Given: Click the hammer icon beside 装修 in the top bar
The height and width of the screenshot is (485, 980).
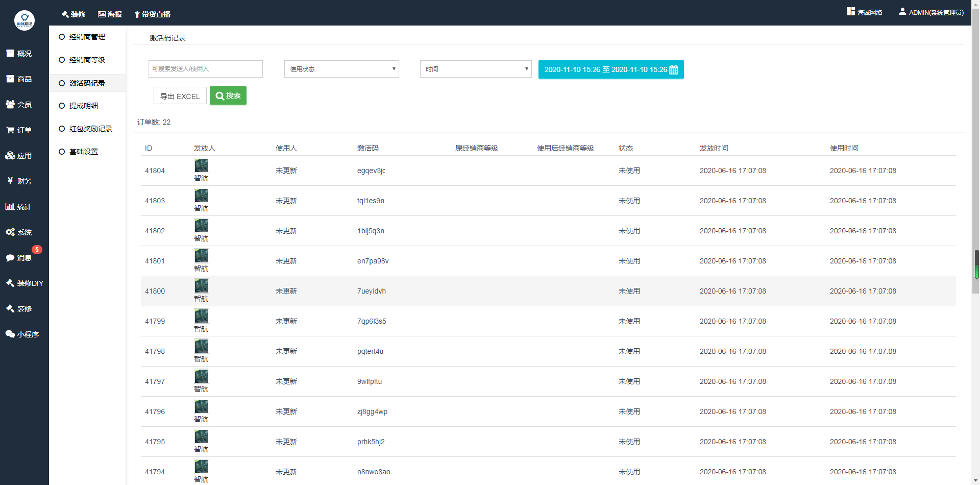Looking at the screenshot, I should [x=65, y=14].
